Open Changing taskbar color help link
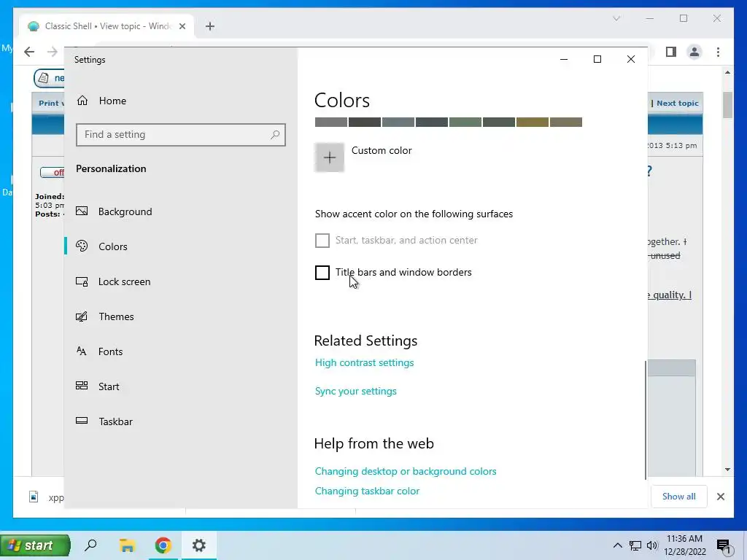Image resolution: width=747 pixels, height=560 pixels. pyautogui.click(x=368, y=491)
